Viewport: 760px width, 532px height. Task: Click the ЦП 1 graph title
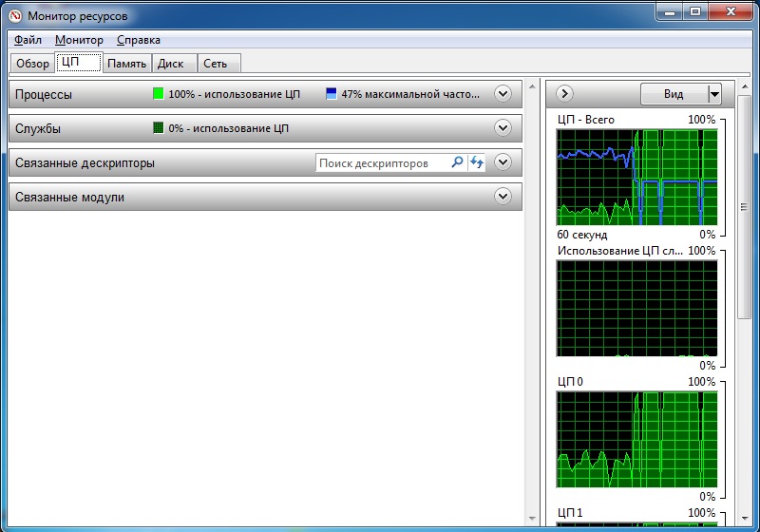click(570, 513)
